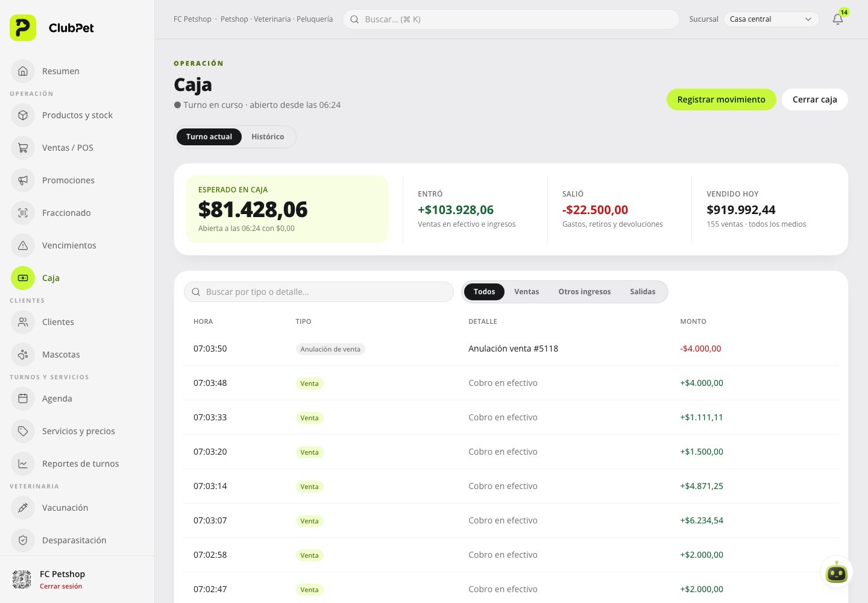
Task: Click the Caja cash icon in sidebar
Action: click(23, 278)
